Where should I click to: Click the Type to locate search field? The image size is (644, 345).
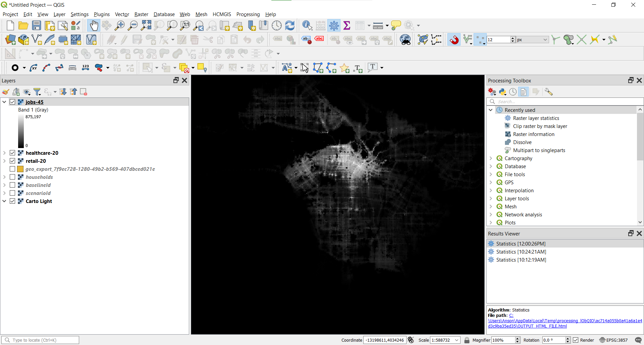40,340
